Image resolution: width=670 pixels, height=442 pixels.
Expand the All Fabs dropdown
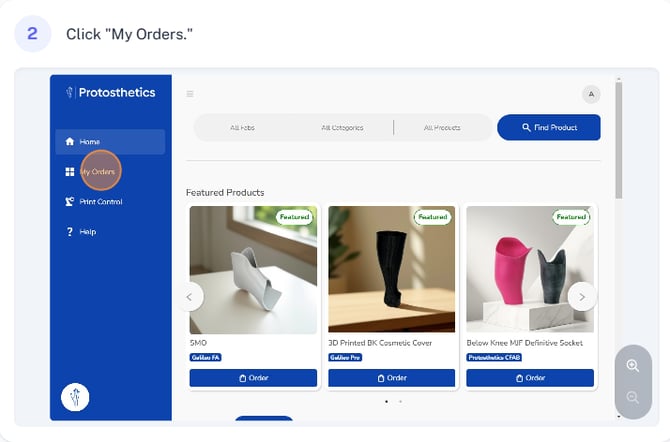pyautogui.click(x=242, y=127)
